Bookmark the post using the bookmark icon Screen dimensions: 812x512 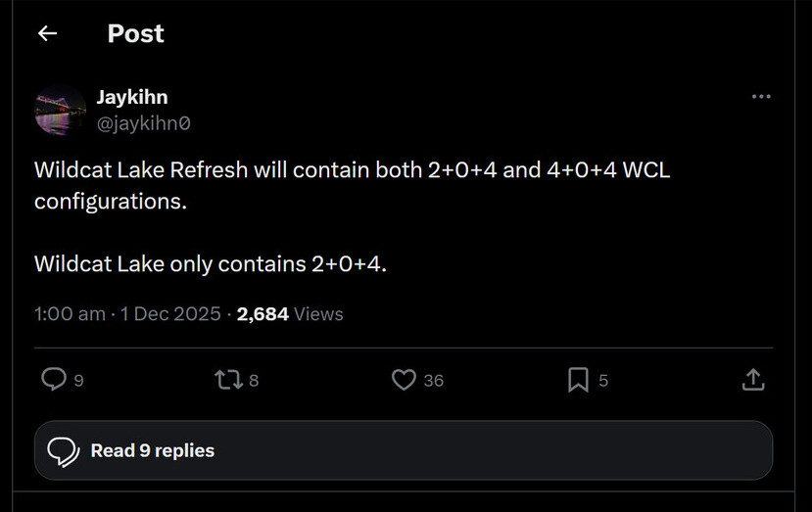tap(578, 379)
